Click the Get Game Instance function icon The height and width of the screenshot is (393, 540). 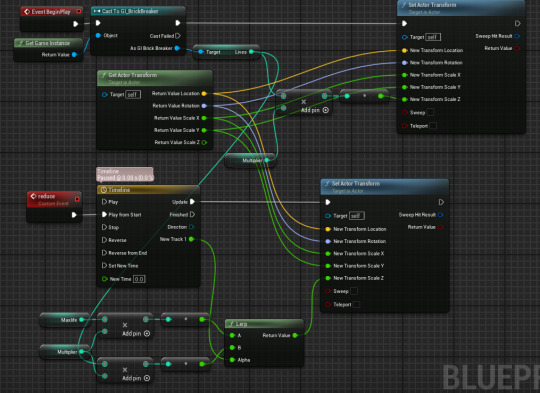21,43
